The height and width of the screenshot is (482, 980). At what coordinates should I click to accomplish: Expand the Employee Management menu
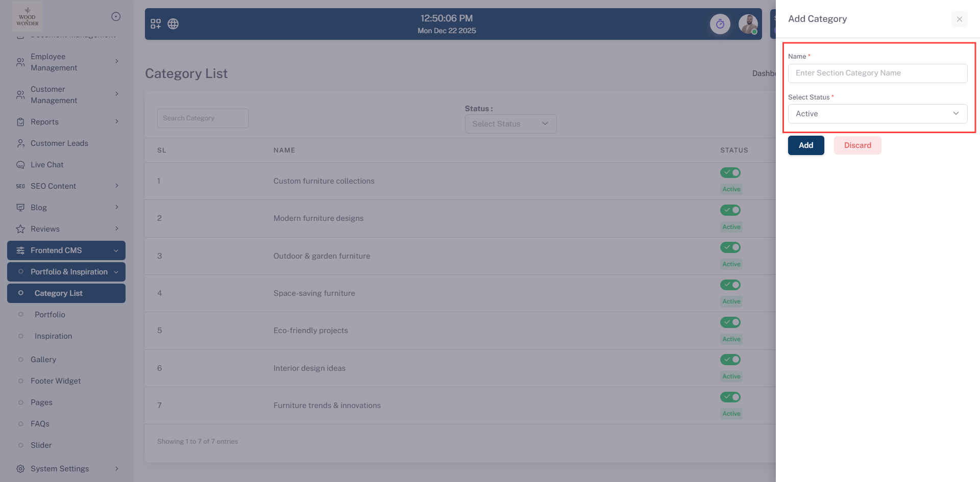(x=66, y=62)
